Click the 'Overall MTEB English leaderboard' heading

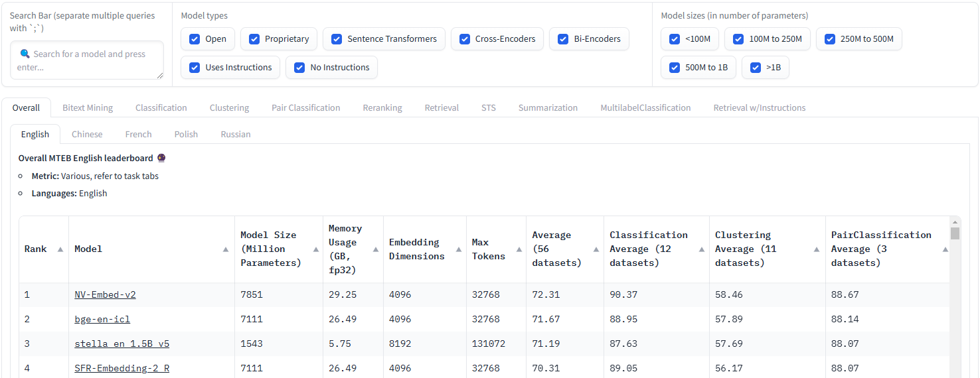pos(86,158)
